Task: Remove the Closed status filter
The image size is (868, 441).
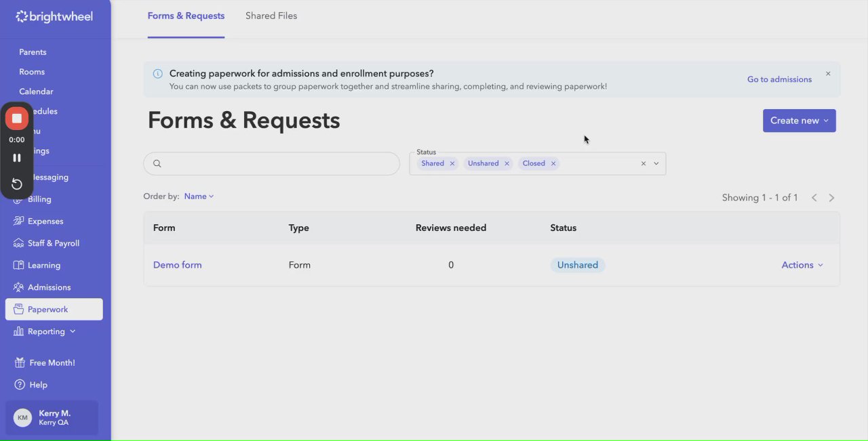Action: [553, 164]
